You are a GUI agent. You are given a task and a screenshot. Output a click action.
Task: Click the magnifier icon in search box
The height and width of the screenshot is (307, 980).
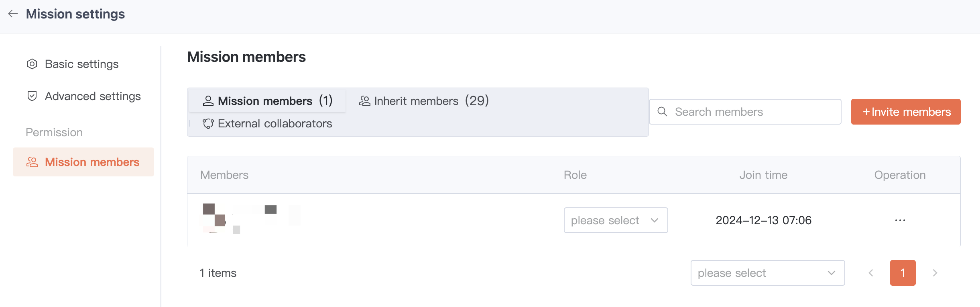(x=662, y=112)
